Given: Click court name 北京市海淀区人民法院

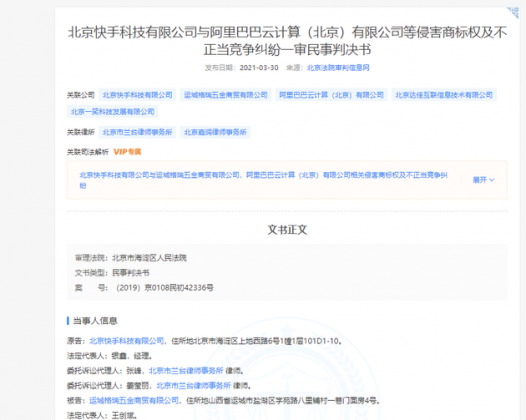Looking at the screenshot, I should click(149, 258).
